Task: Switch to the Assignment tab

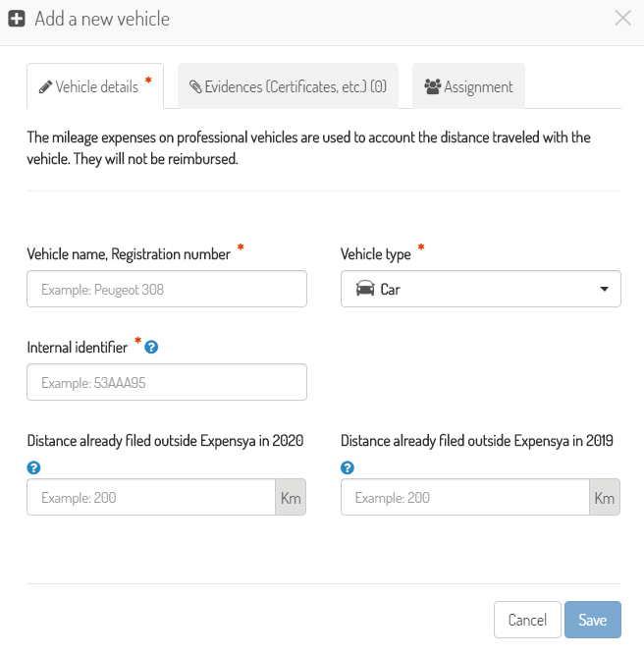Action: [x=469, y=85]
